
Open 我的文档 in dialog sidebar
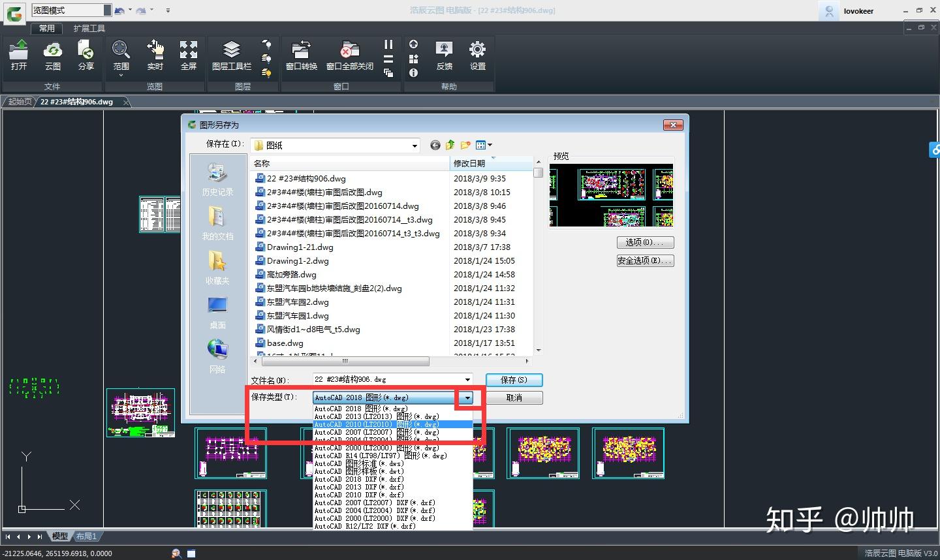click(x=217, y=224)
